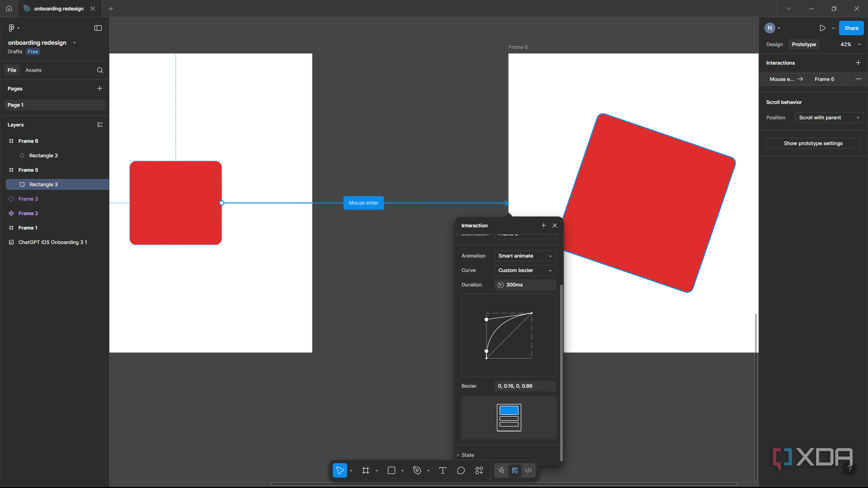Click the search icon in File panel

click(x=100, y=70)
